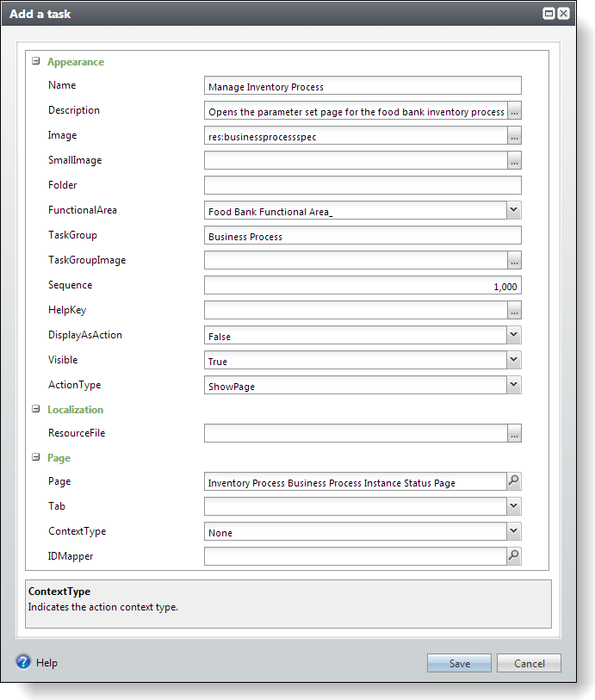
Task: Select the TaskGroupImage property label
Action: pyautogui.click(x=87, y=260)
